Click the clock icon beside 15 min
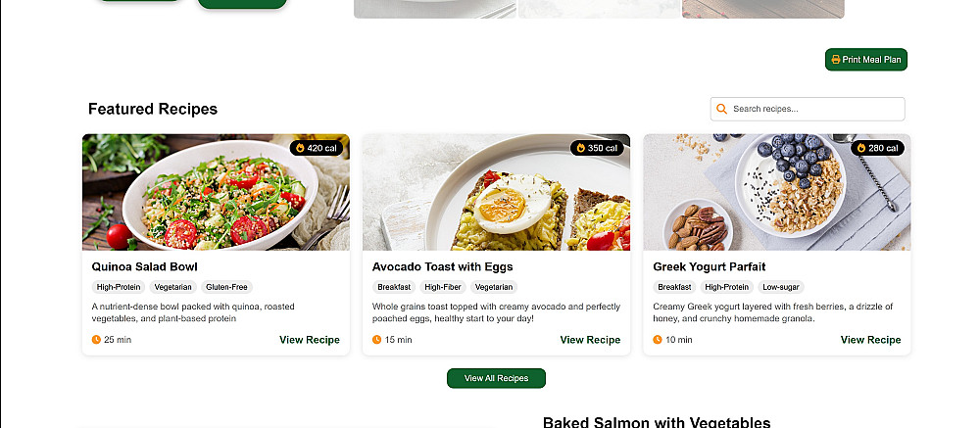The width and height of the screenshot is (980, 428). click(x=377, y=340)
